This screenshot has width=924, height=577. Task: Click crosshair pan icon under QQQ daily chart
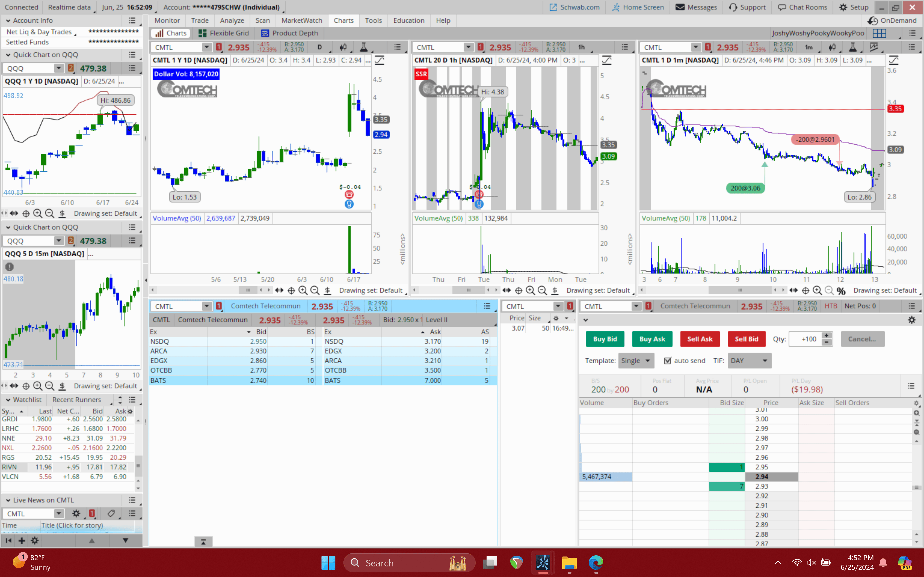click(x=26, y=213)
